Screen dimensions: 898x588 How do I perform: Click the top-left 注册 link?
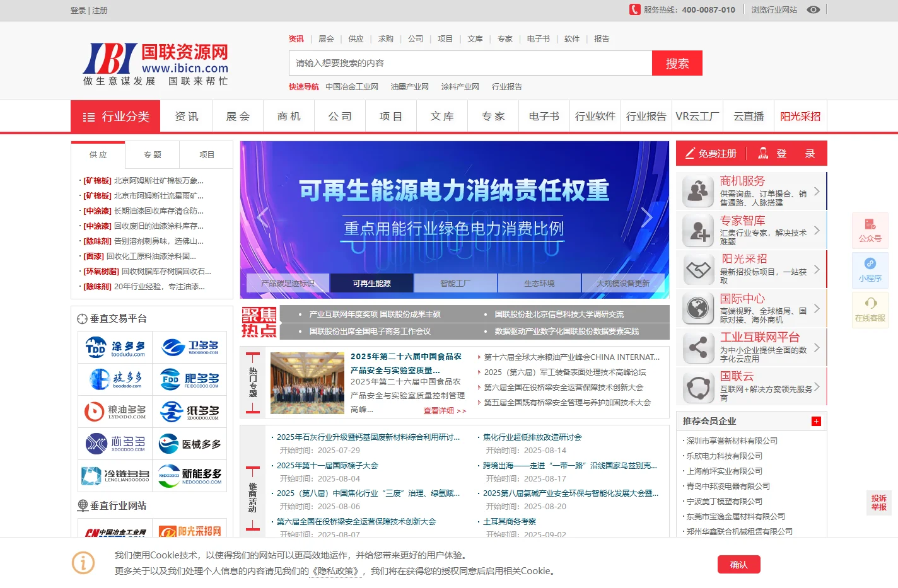pyautogui.click(x=100, y=10)
